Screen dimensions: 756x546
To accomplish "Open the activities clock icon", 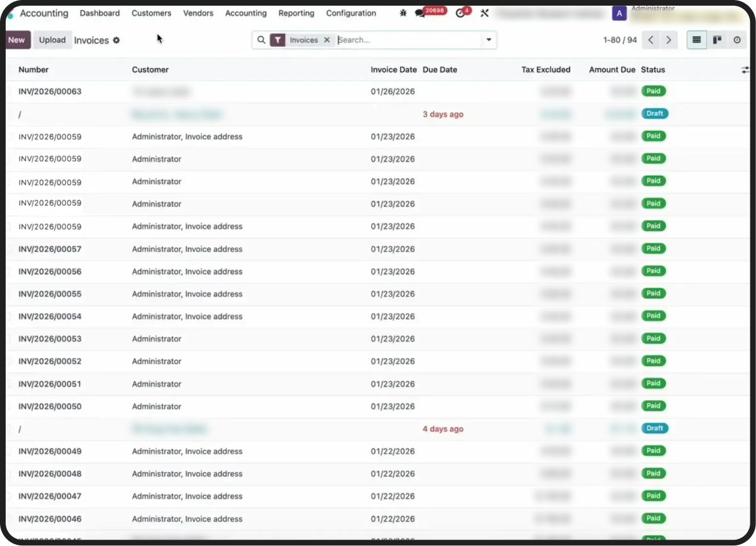I will pyautogui.click(x=460, y=13).
